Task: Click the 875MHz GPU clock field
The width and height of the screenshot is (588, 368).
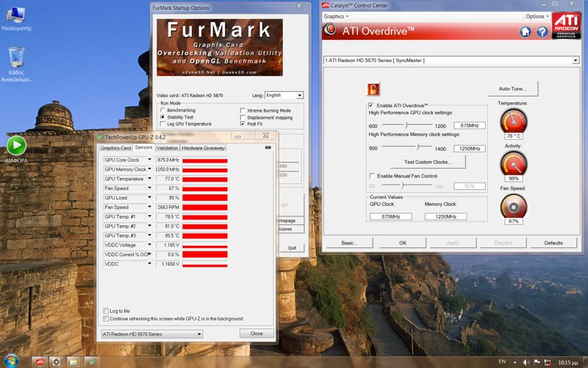Action: [x=470, y=125]
